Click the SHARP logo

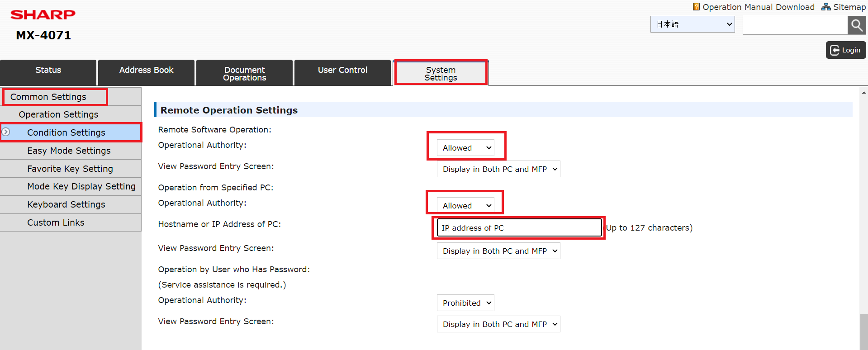click(x=43, y=15)
